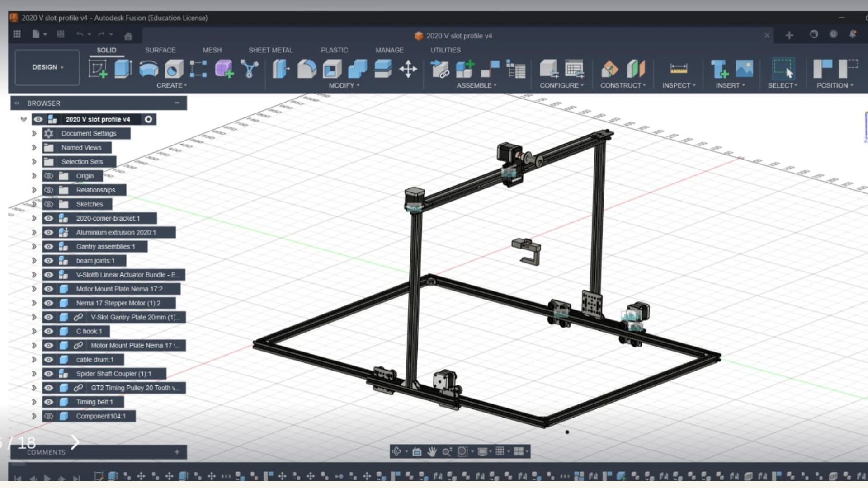Switch to the UTILITIES tab
This screenshot has width=868, height=488.
445,50
